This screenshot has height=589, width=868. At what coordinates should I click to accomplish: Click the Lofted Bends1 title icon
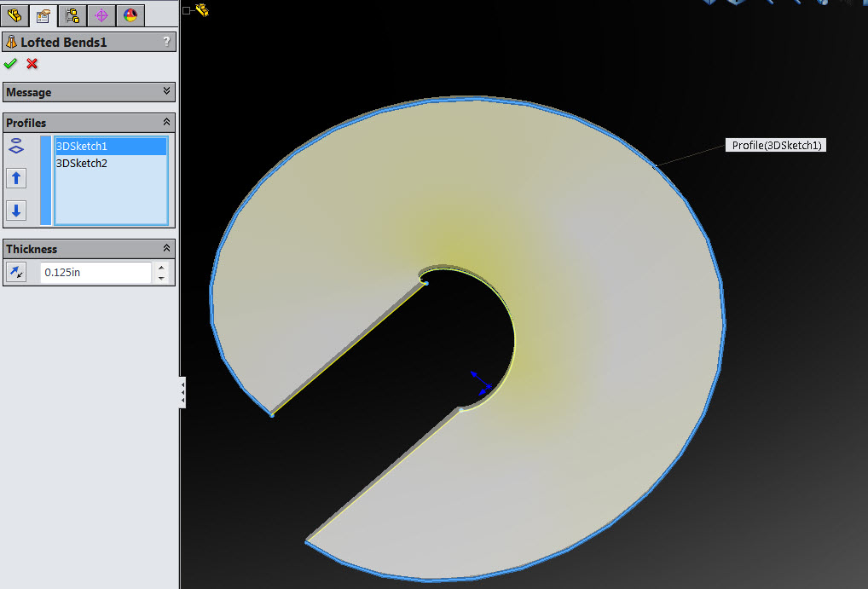click(11, 42)
